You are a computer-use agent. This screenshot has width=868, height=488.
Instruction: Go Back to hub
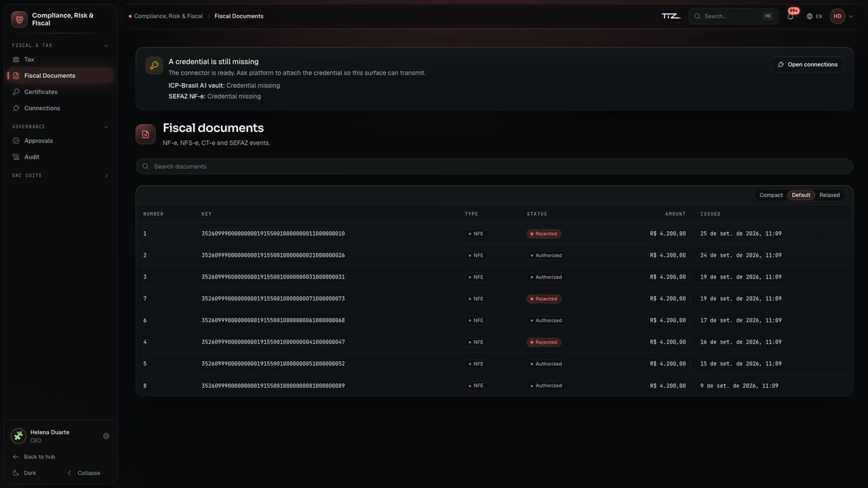pos(34,457)
